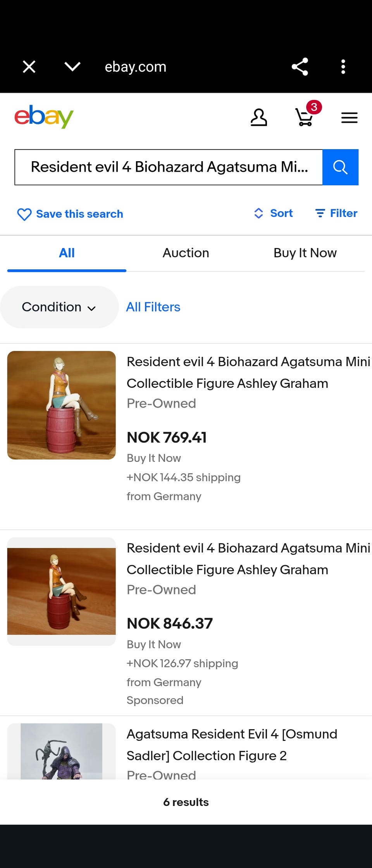The image size is (372, 868).
Task: Open the three-dot browser overflow menu
Action: [x=343, y=67]
